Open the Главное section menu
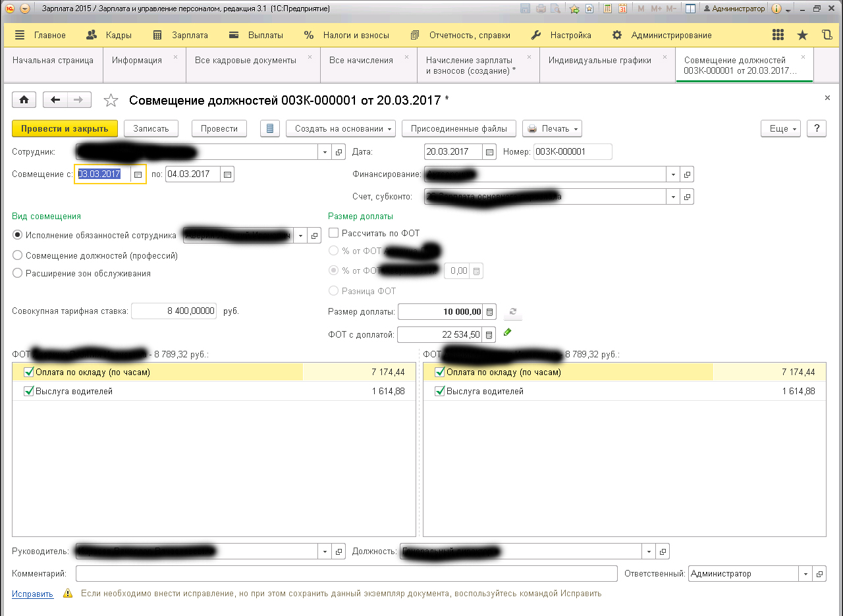 [x=40, y=35]
